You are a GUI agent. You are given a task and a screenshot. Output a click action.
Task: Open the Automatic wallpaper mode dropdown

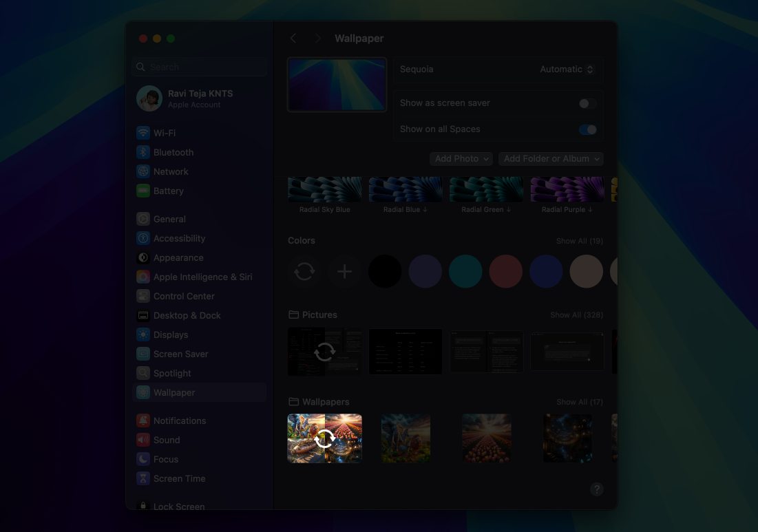click(566, 69)
